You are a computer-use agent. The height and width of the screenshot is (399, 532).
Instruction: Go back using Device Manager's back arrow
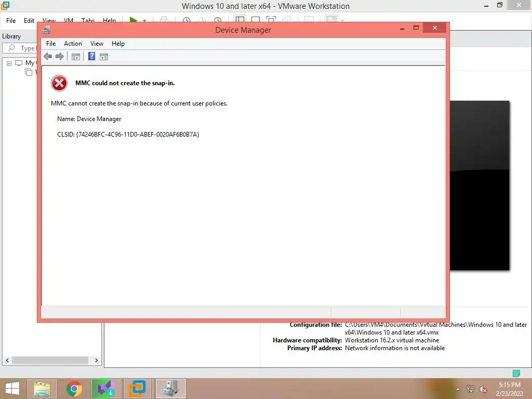48,57
